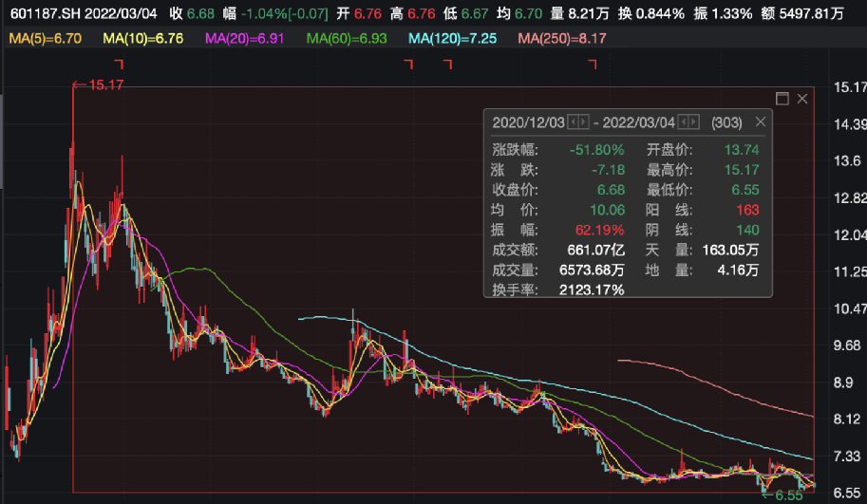Maximize the selected range box

coord(782,99)
